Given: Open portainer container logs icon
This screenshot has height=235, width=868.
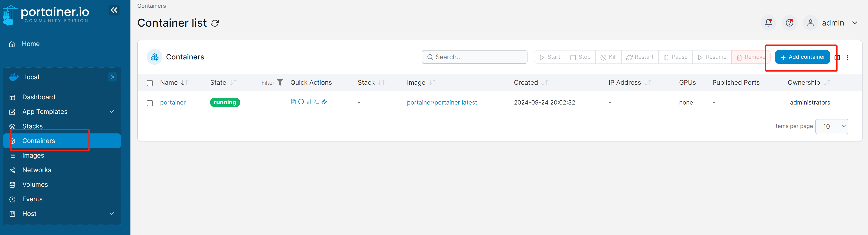Looking at the screenshot, I should (293, 102).
